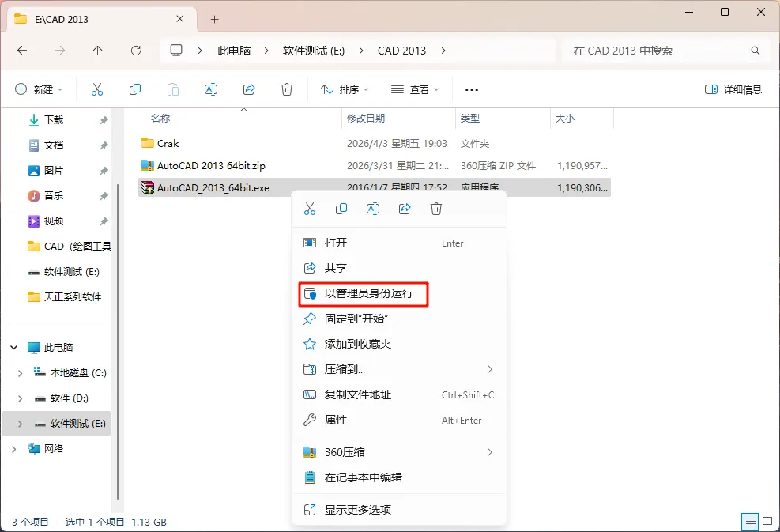
Task: Click the Cut icon in the toolbar
Action: point(97,89)
